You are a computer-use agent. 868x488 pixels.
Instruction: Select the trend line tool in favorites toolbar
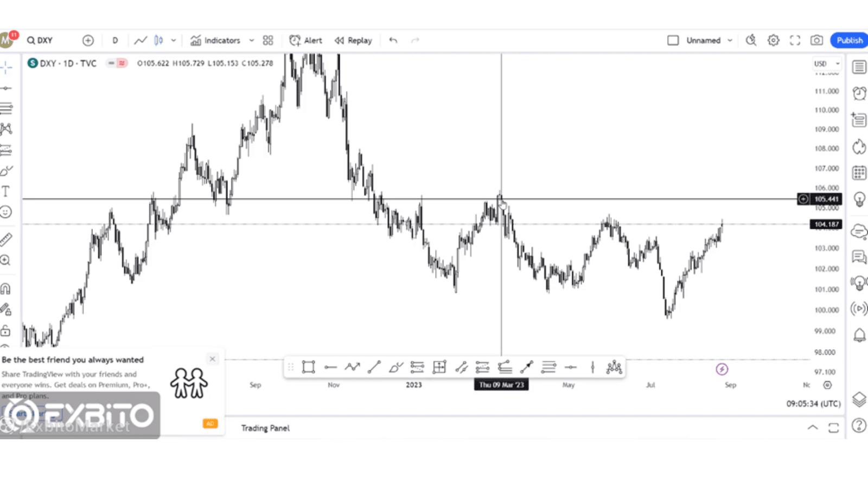[x=374, y=367]
